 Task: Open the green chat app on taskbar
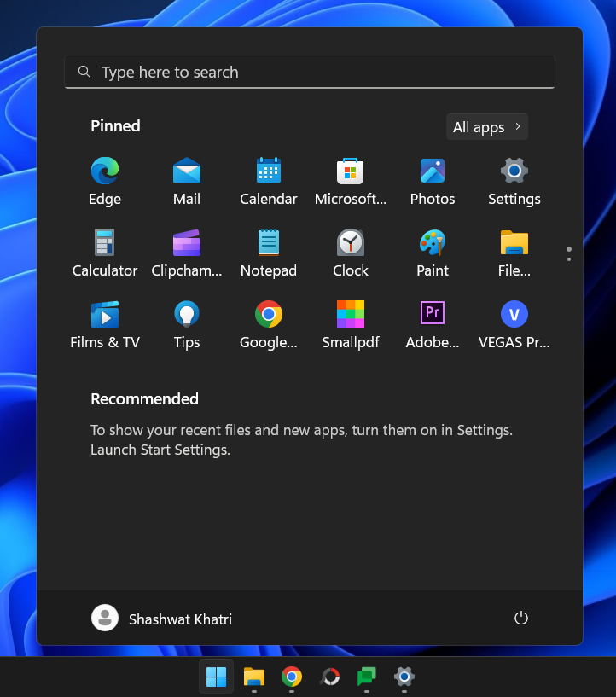tap(367, 677)
